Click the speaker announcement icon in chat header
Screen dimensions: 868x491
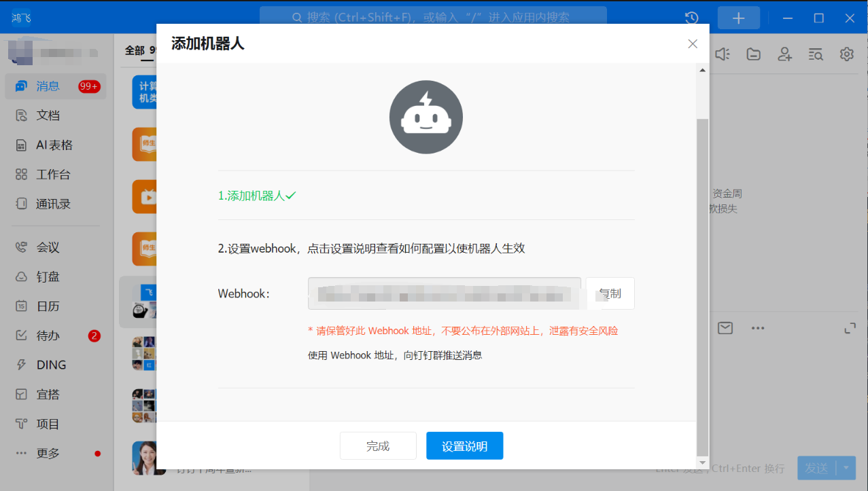(x=723, y=54)
